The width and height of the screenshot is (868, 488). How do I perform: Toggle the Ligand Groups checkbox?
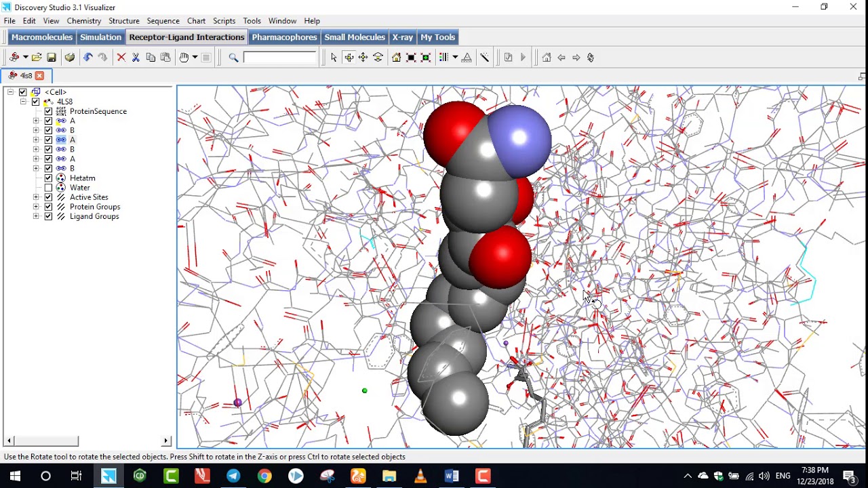(x=49, y=216)
